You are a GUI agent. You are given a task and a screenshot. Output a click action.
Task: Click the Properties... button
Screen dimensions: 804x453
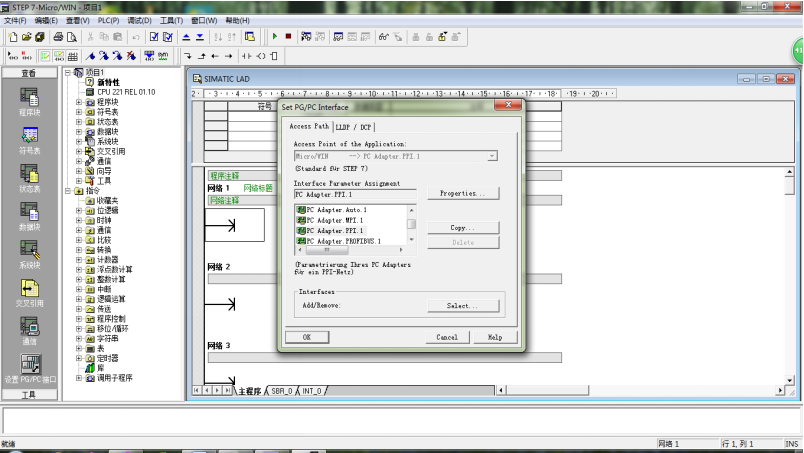coord(463,193)
